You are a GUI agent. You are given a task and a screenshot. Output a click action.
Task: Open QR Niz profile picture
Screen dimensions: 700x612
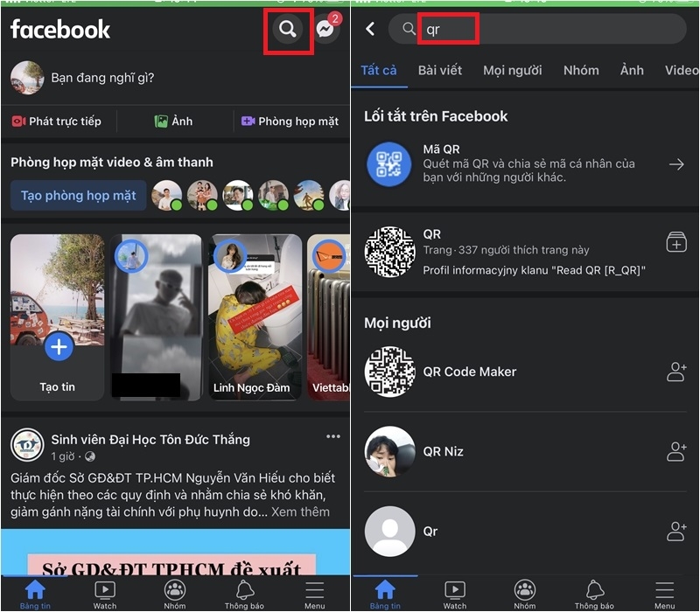click(389, 451)
